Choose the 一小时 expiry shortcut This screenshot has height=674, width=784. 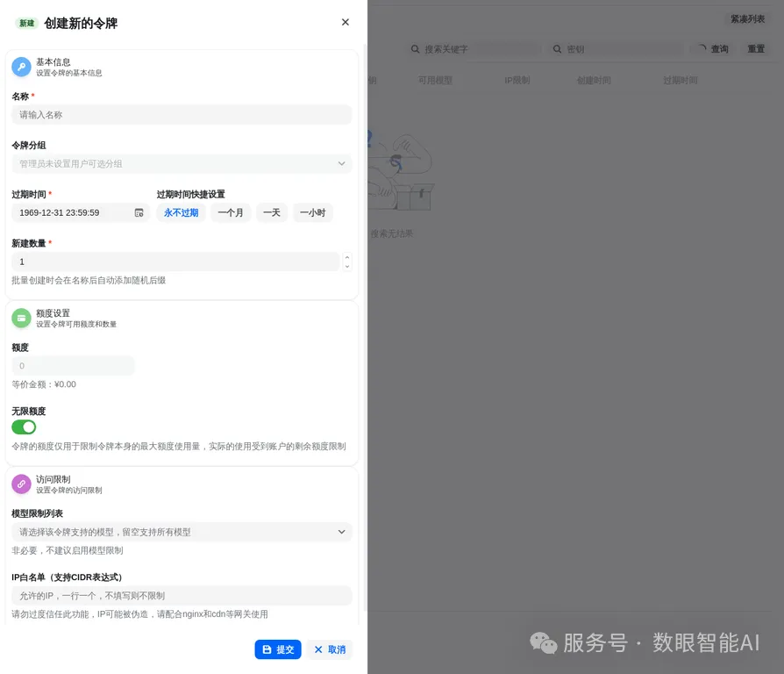click(312, 212)
